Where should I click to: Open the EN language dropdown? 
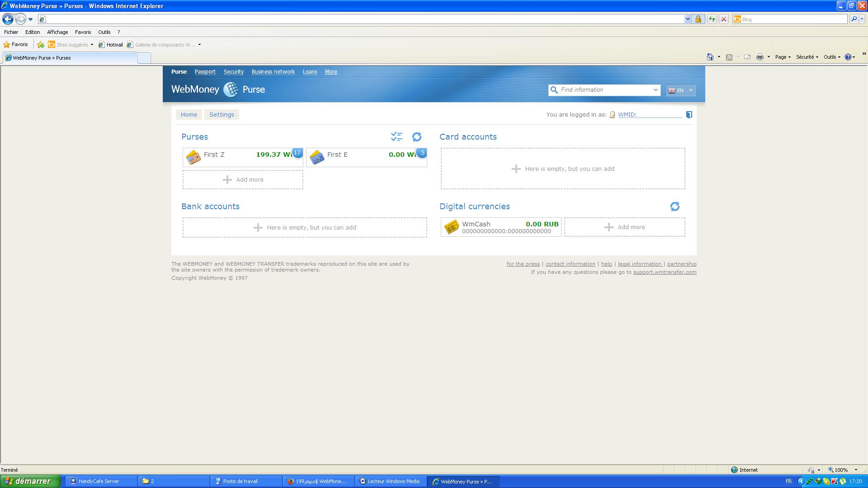click(680, 90)
